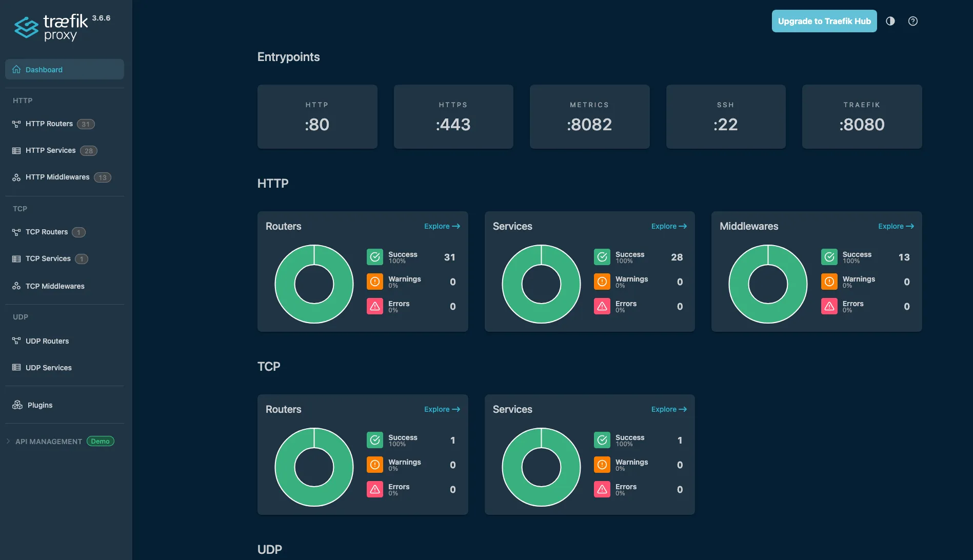
Task: Click the HTTPS :443 entrypoint card
Action: (x=453, y=117)
